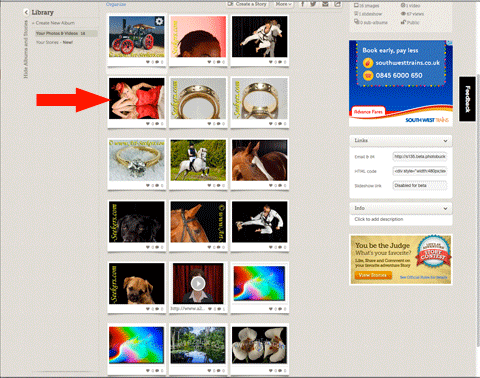Open the steam tractor thumbnail
This screenshot has width=480, height=378.
pyautogui.click(x=137, y=37)
